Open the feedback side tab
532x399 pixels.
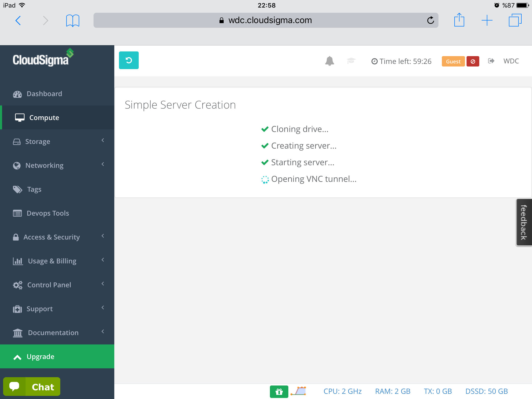[524, 222]
